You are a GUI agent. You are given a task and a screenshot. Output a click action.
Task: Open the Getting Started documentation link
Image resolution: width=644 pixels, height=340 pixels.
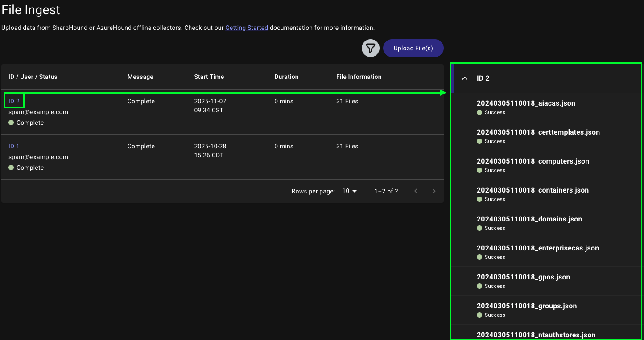tap(246, 28)
